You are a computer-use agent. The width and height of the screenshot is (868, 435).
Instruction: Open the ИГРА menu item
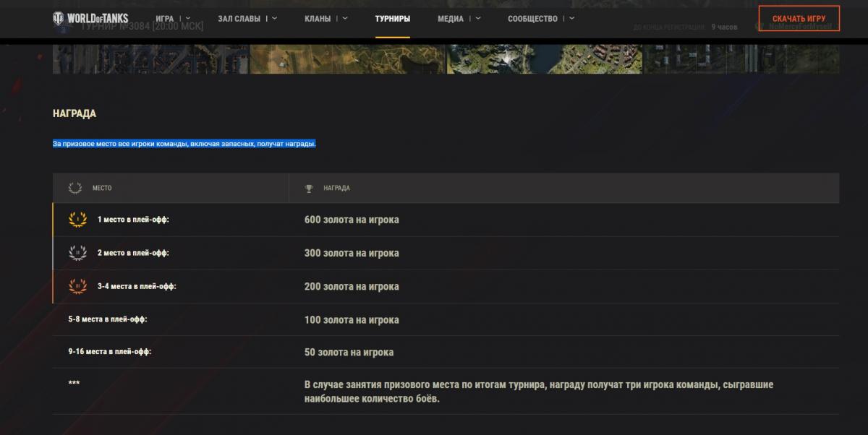tap(165, 19)
